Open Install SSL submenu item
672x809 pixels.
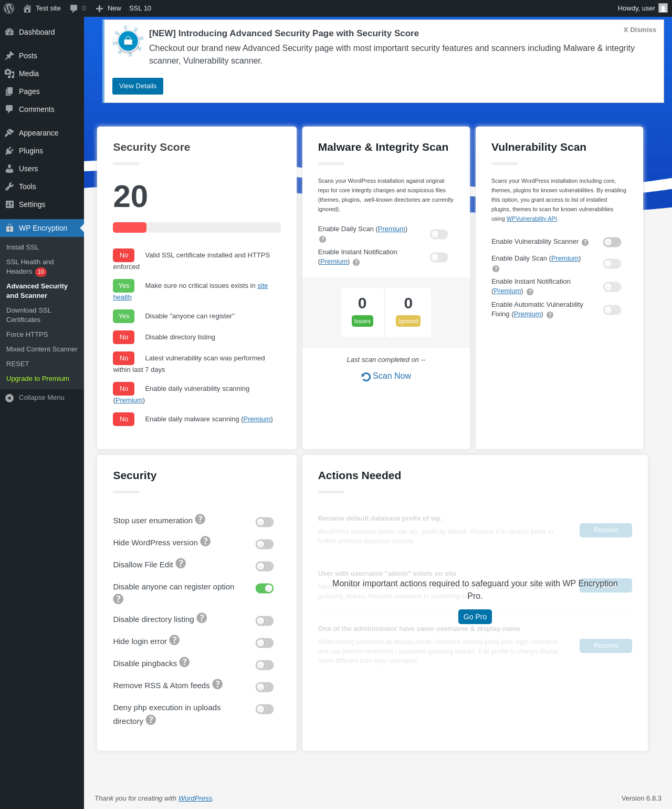pos(23,247)
